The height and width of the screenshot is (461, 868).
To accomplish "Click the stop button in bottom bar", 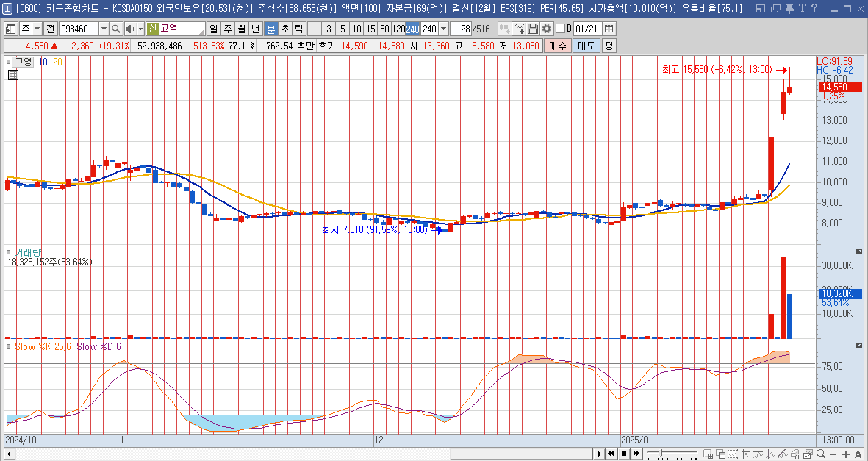I will pos(624,454).
